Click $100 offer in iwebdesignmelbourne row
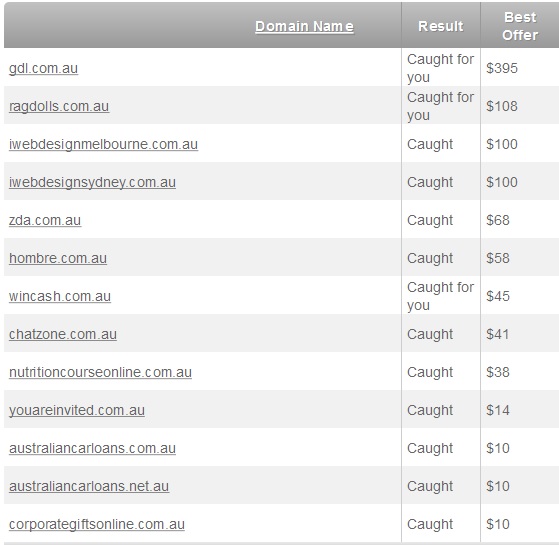This screenshot has height=545, width=559. coord(502,144)
